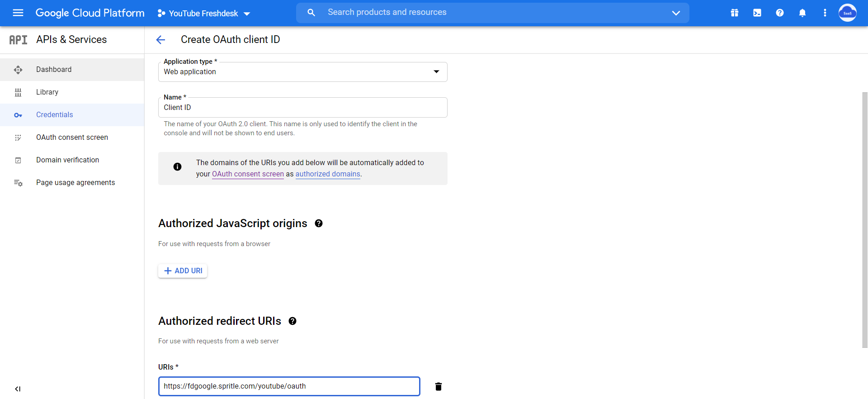The height and width of the screenshot is (399, 868).
Task: Click the info icon in the notice box
Action: (x=178, y=167)
